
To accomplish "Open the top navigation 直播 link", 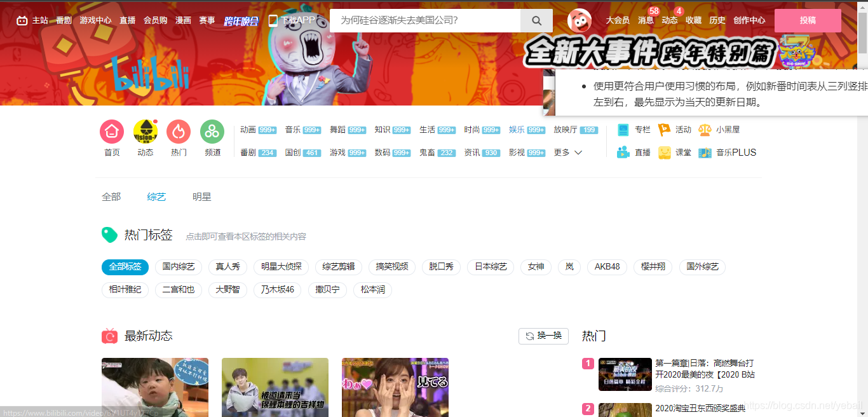I will [127, 20].
